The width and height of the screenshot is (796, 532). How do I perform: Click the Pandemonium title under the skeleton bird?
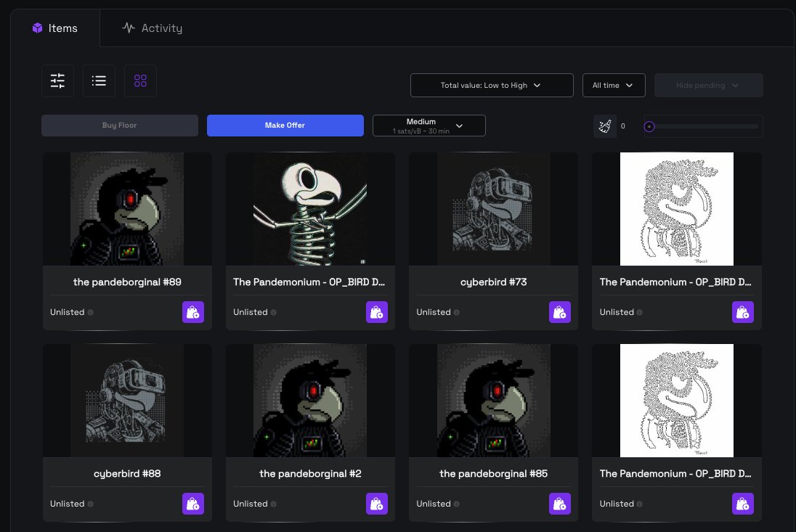coord(309,282)
